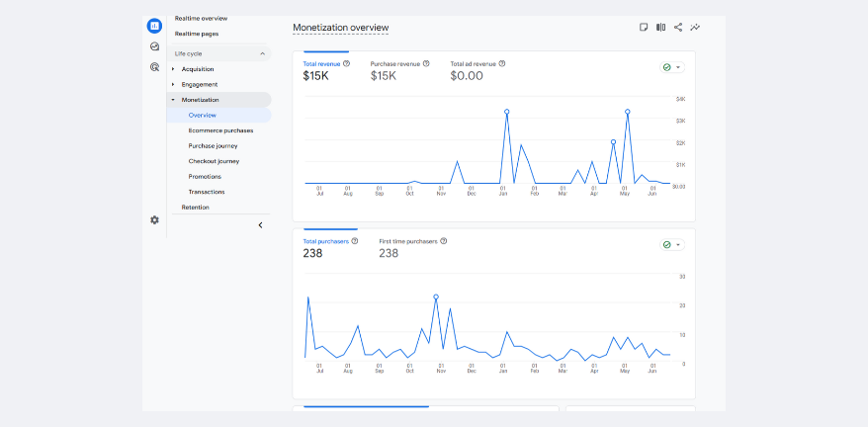This screenshot has width=868, height=427.
Task: Select the Purchase revenue metric tab
Action: coord(395,70)
